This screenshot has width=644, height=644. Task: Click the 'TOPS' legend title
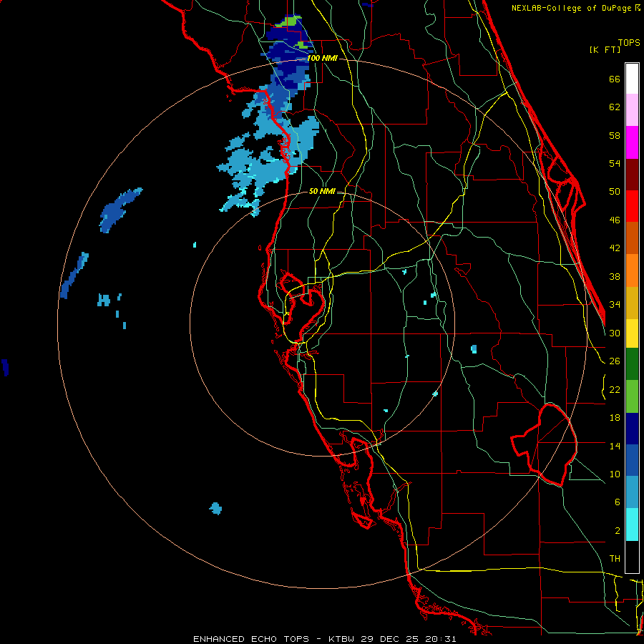pos(629,43)
